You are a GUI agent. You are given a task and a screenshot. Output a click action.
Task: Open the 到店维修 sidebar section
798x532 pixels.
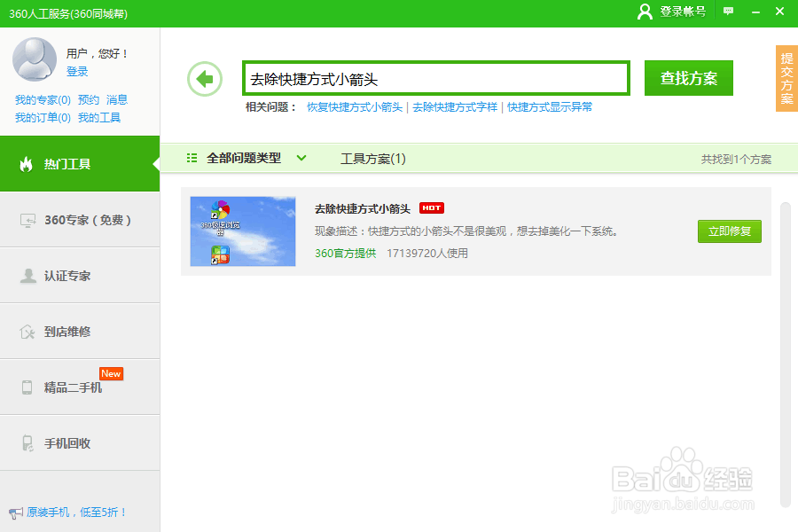[80, 332]
